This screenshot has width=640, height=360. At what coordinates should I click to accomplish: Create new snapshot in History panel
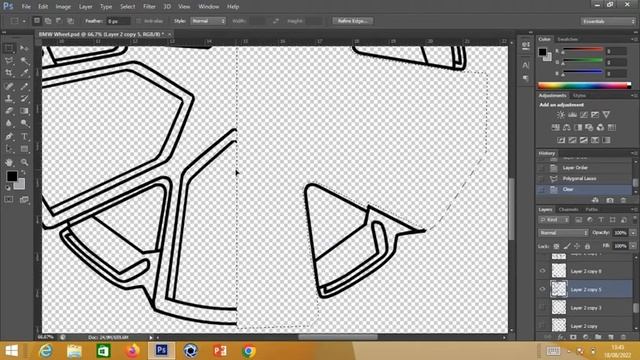[610, 200]
